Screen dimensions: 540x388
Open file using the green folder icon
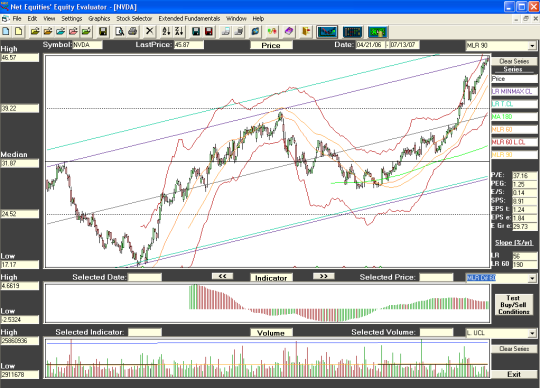pos(86,31)
